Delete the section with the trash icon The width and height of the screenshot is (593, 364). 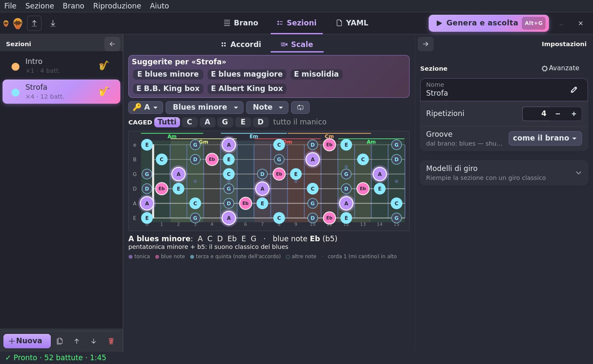click(111, 341)
